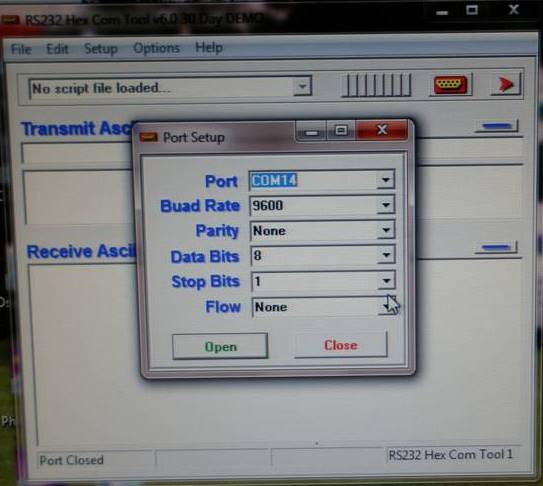Screen dimensions: 543x486
Task: Open the File menu
Action: point(21,49)
